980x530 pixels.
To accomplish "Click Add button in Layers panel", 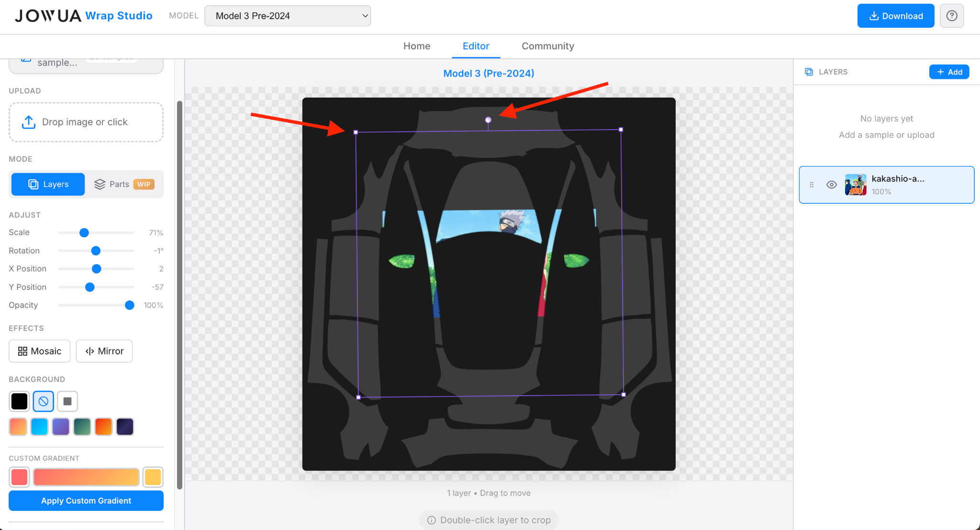I will click(949, 72).
